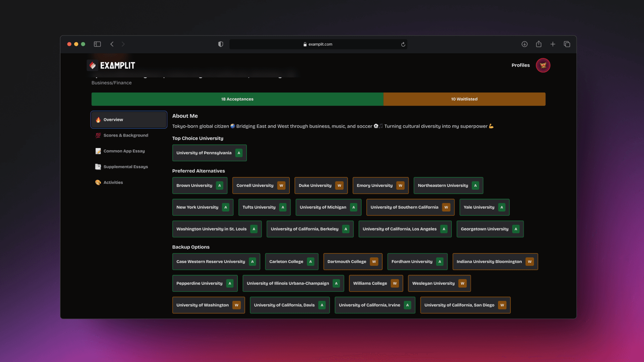Reload the page using the refresh icon

[x=403, y=44]
